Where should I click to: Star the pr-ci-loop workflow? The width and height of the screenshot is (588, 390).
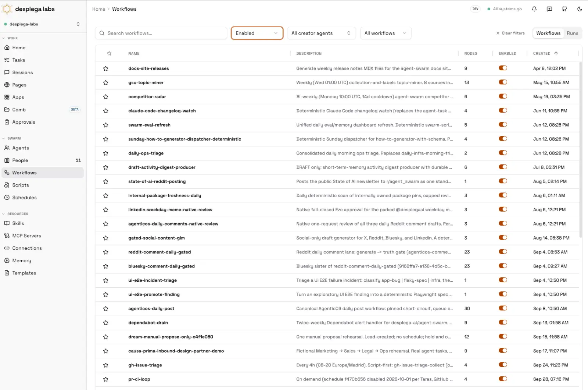pos(105,379)
